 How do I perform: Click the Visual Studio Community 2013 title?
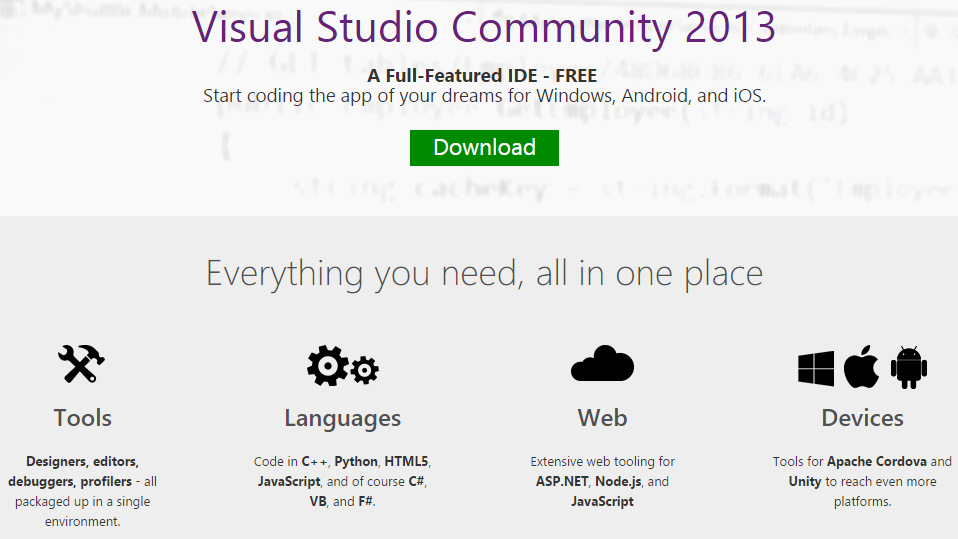click(x=484, y=26)
